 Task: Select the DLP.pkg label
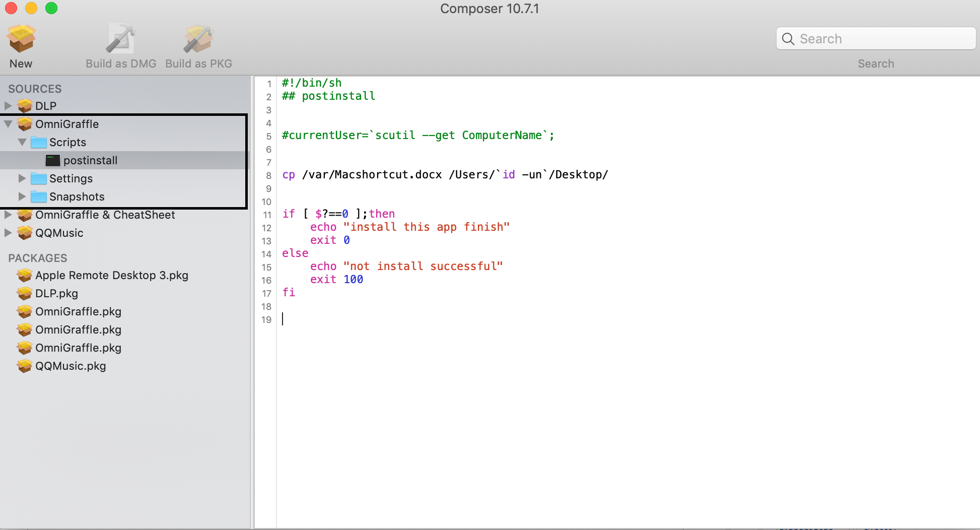[x=56, y=293]
